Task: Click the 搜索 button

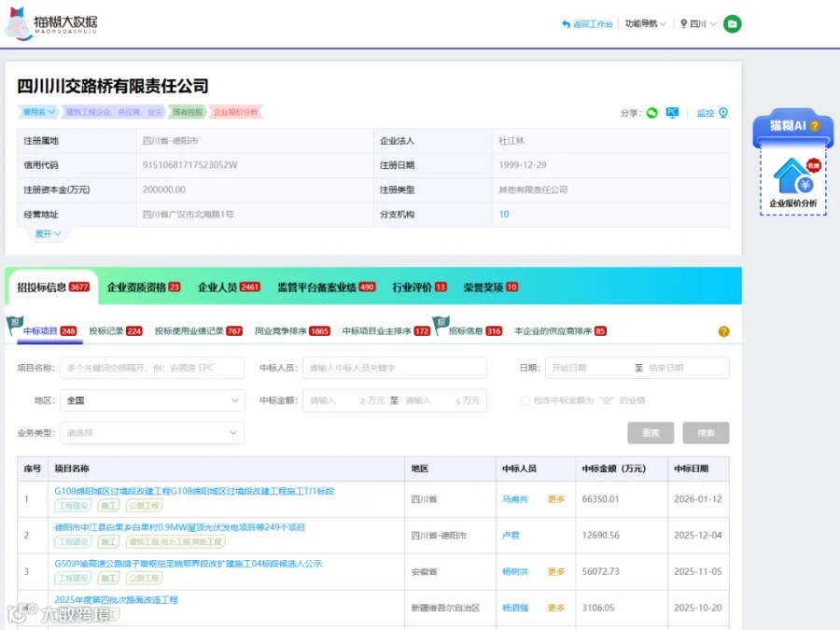Action: (706, 433)
